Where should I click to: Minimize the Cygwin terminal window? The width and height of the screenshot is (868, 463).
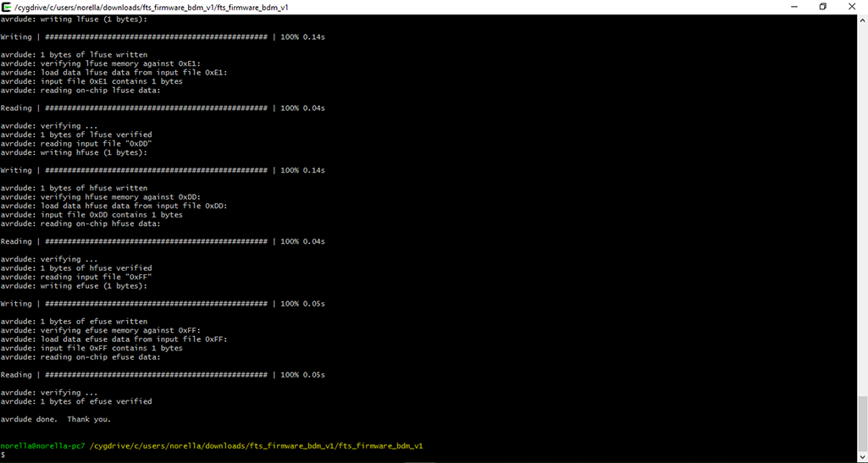tap(793, 7)
